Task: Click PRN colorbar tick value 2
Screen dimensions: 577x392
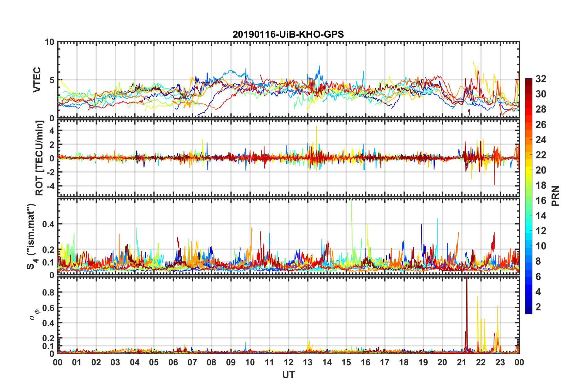Action: click(538, 307)
